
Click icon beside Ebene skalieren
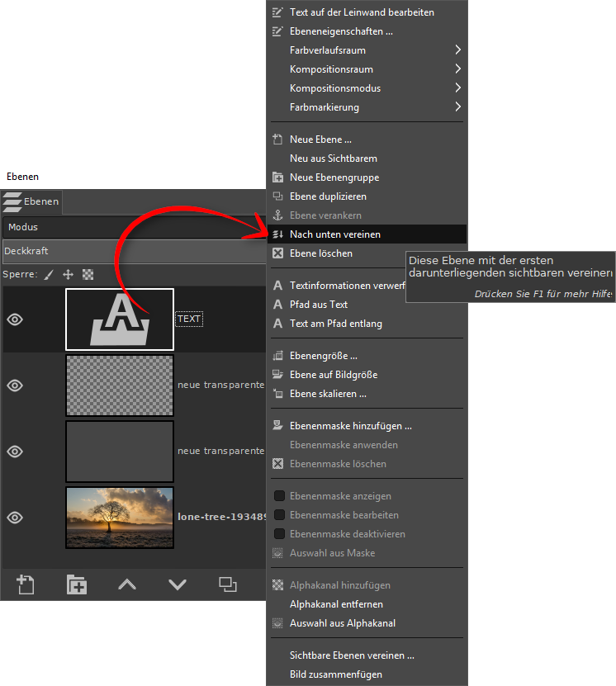coord(277,394)
